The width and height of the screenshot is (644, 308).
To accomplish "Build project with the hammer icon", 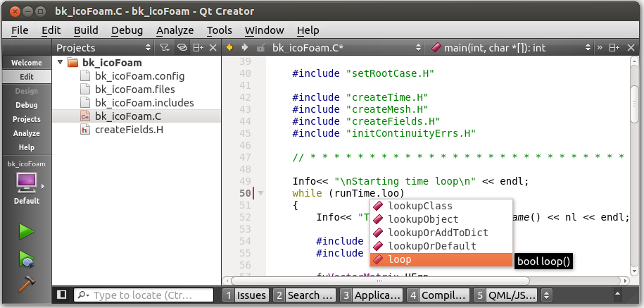I will tap(27, 284).
